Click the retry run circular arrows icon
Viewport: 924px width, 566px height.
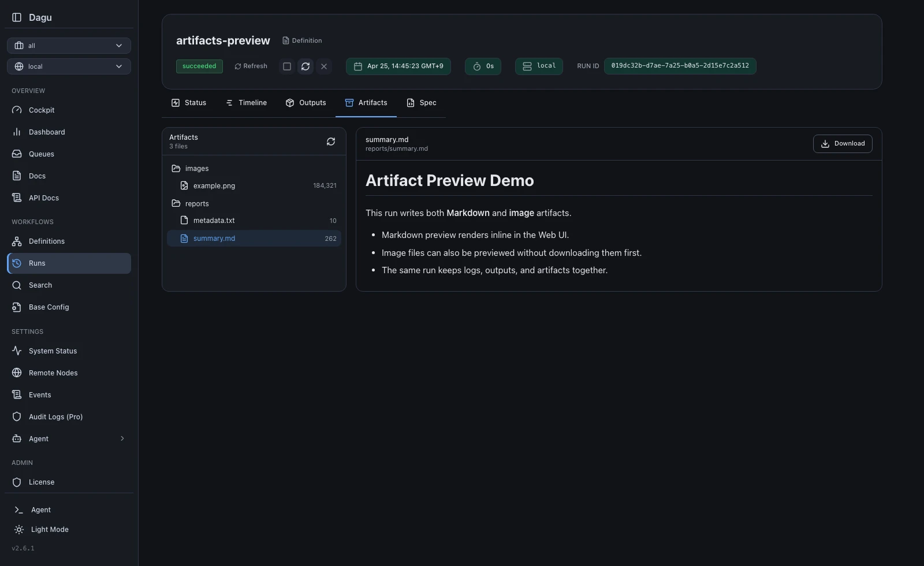tap(305, 66)
